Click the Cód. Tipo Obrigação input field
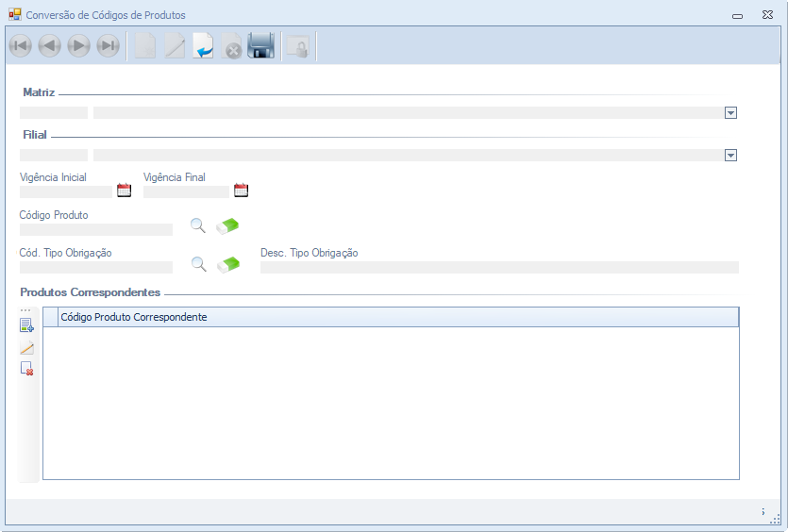 [96, 267]
